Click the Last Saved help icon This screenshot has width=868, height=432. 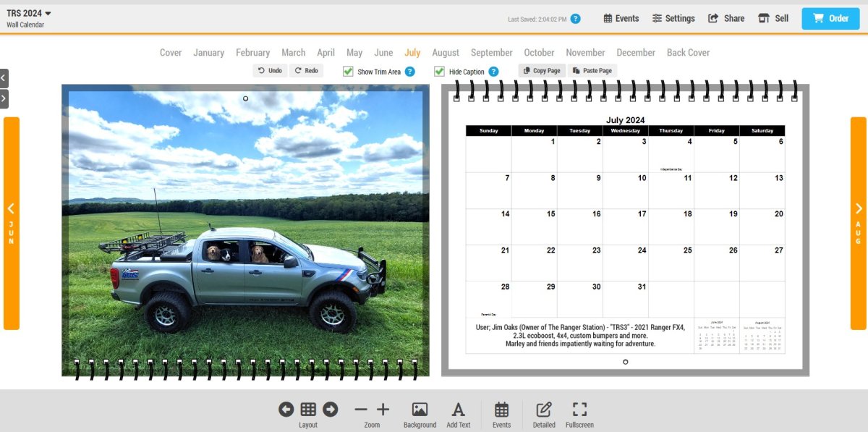[575, 19]
